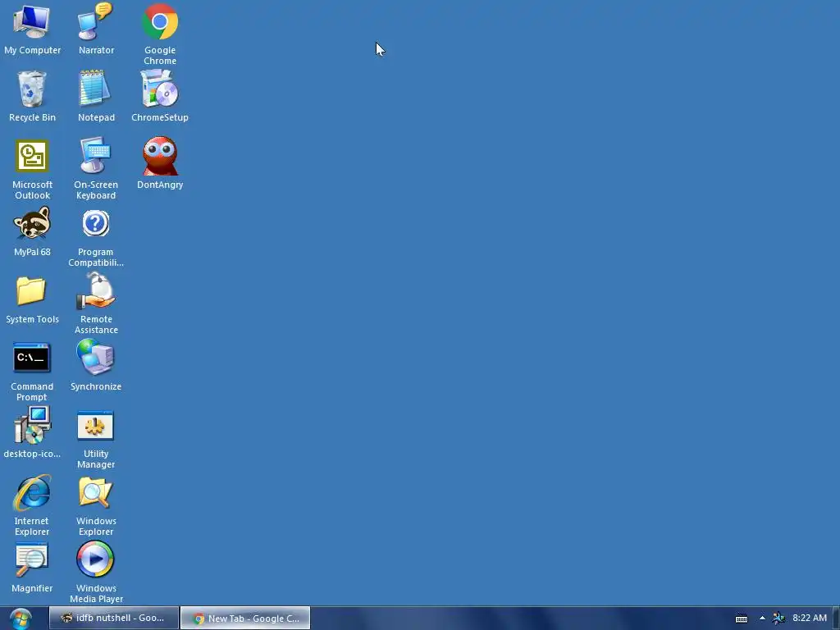Show hidden tray icons arrow
The height and width of the screenshot is (630, 840).
click(x=762, y=619)
